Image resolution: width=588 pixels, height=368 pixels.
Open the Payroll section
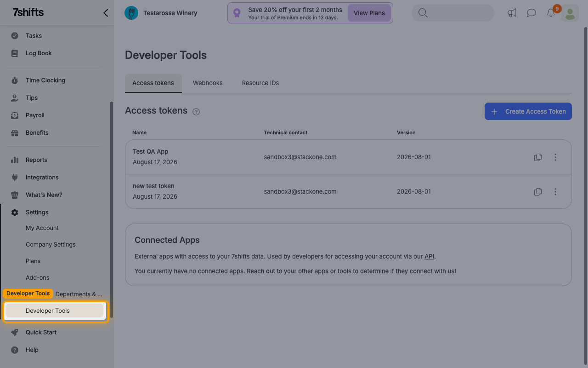[35, 115]
